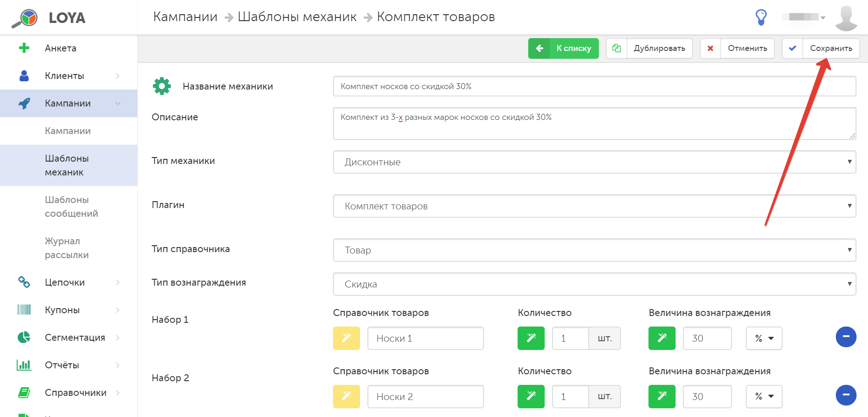The height and width of the screenshot is (417, 868).
Task: Click the Клиенты person icon
Action: click(x=24, y=76)
